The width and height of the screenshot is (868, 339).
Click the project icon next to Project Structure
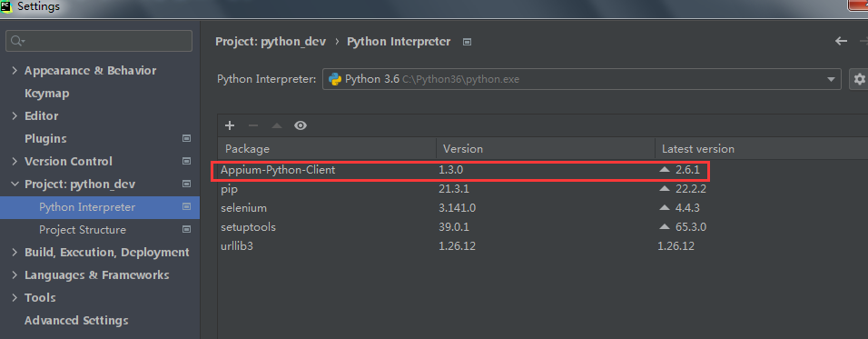pyautogui.click(x=186, y=229)
